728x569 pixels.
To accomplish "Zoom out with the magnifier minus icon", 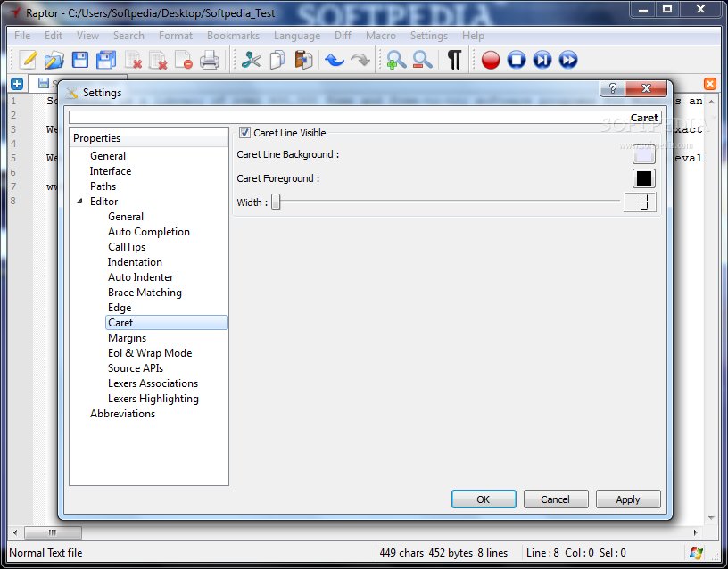I will pyautogui.click(x=423, y=60).
